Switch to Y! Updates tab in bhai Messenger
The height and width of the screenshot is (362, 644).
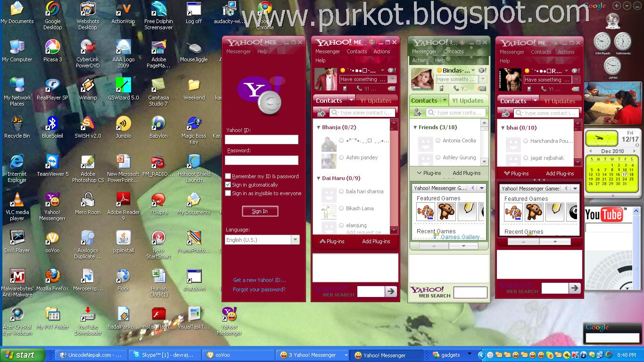pyautogui.click(x=560, y=101)
